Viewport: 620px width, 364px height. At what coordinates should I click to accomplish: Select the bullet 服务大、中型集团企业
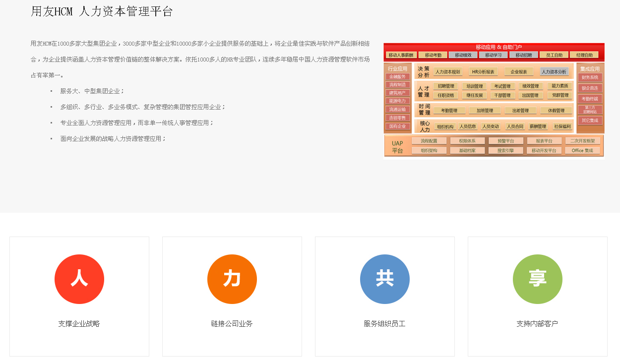[x=92, y=91]
